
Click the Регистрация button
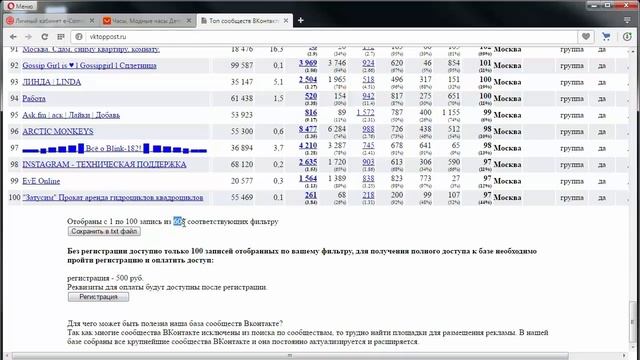coord(98,297)
